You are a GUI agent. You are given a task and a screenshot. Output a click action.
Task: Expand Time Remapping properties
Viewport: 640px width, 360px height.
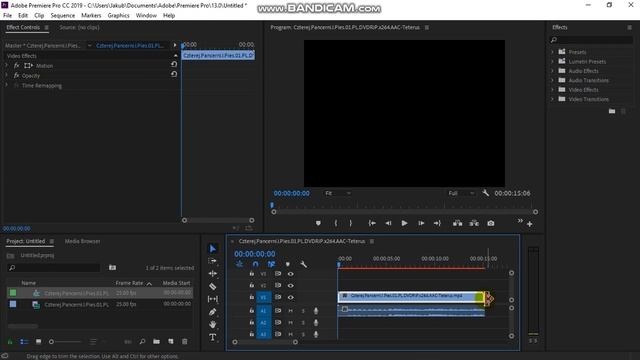(7, 85)
